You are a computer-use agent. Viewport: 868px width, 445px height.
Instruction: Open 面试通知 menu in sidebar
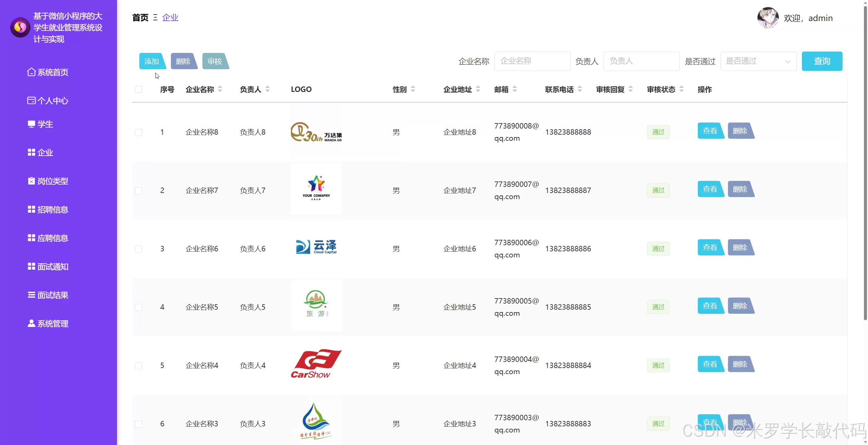tap(53, 267)
